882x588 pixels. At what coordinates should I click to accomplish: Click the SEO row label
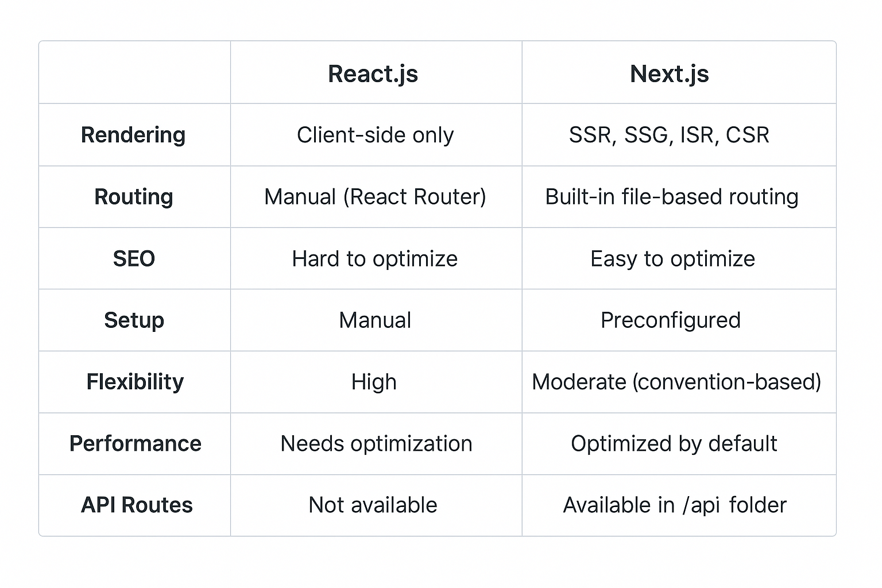pyautogui.click(x=134, y=259)
